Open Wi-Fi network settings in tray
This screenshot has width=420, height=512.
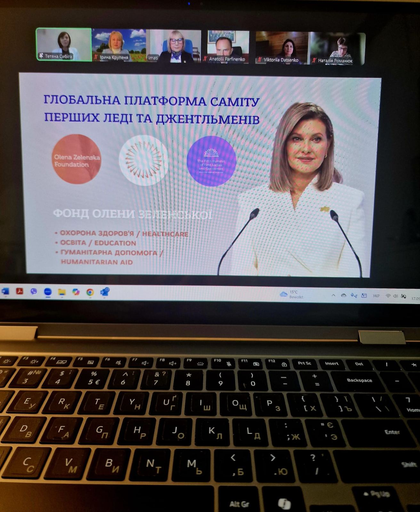pyautogui.click(x=388, y=296)
